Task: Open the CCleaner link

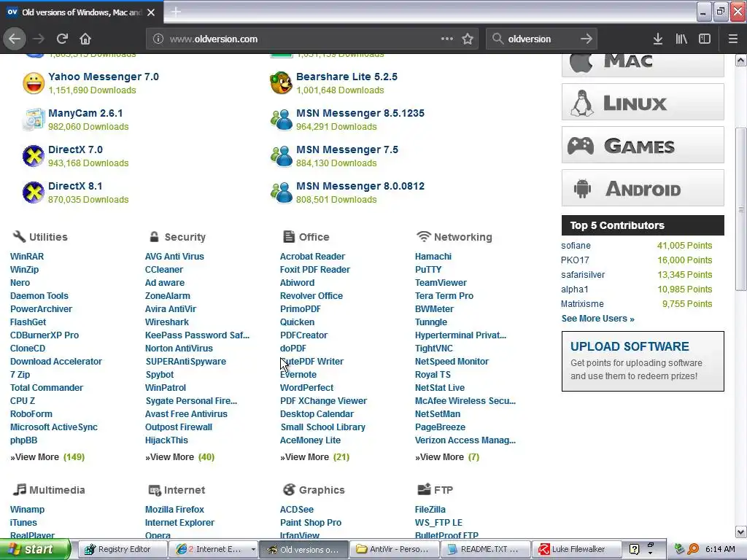Action: [x=164, y=270]
